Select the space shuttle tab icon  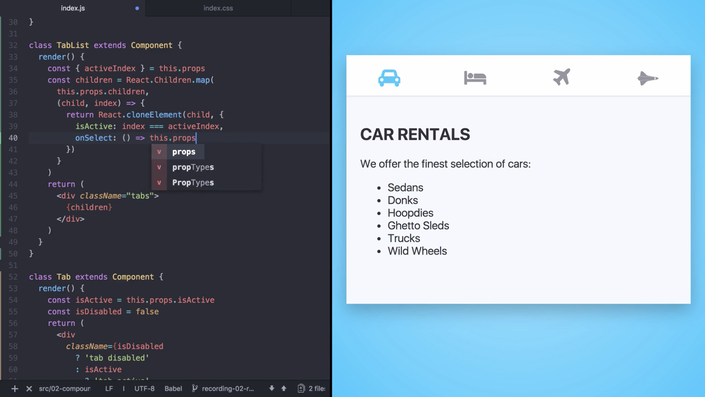[x=647, y=78]
